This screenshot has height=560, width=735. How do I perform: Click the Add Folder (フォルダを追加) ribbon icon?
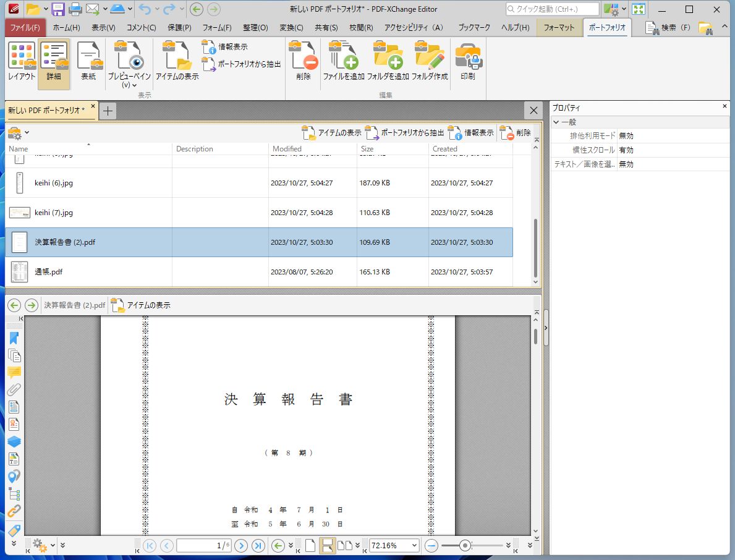(x=388, y=61)
